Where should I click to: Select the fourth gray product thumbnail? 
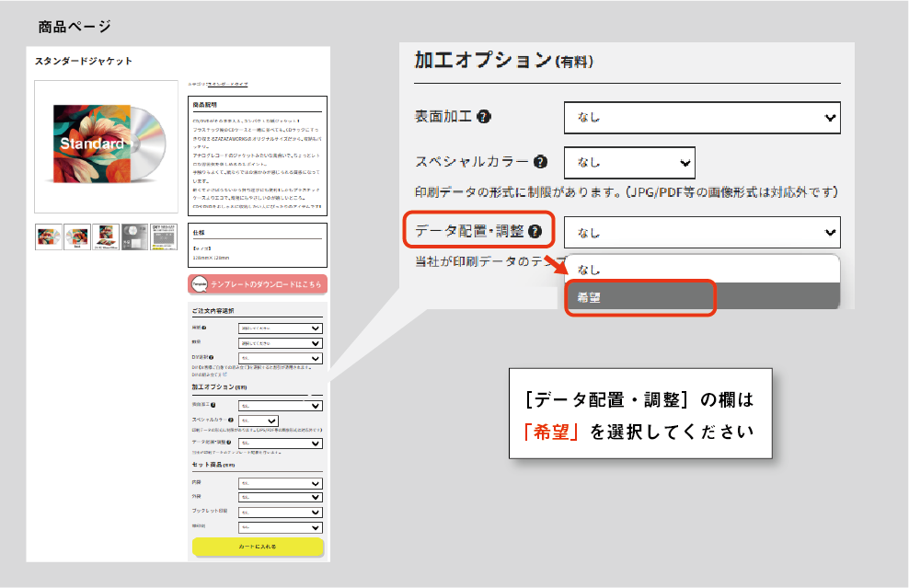134,236
